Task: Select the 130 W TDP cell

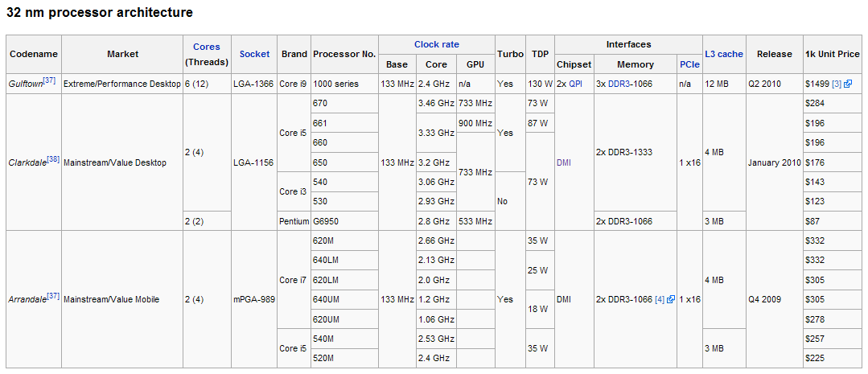Action: click(x=539, y=84)
